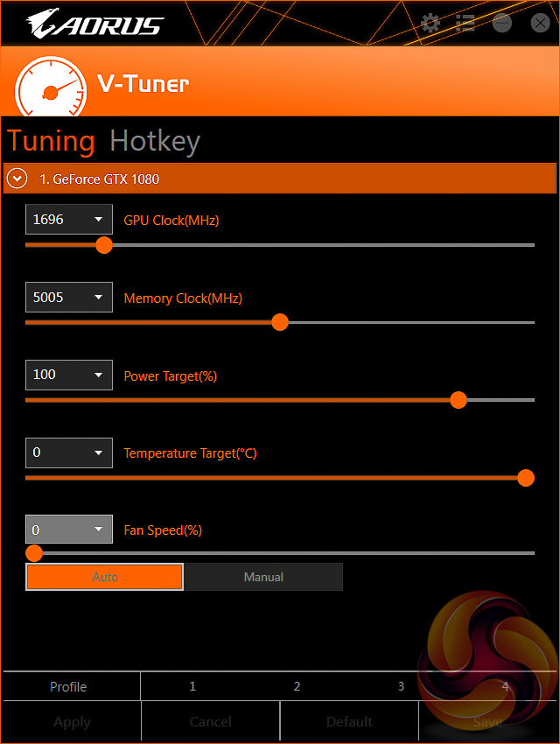
Task: Close the AORUS window
Action: pyautogui.click(x=540, y=23)
